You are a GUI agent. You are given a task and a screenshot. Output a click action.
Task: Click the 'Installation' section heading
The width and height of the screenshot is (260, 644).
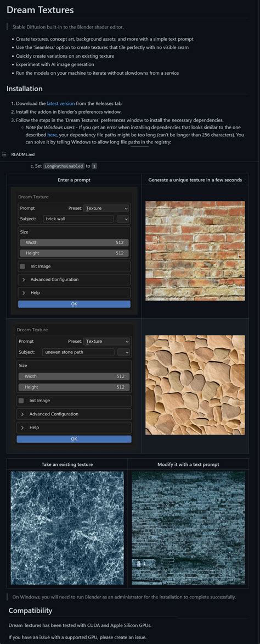coord(25,88)
